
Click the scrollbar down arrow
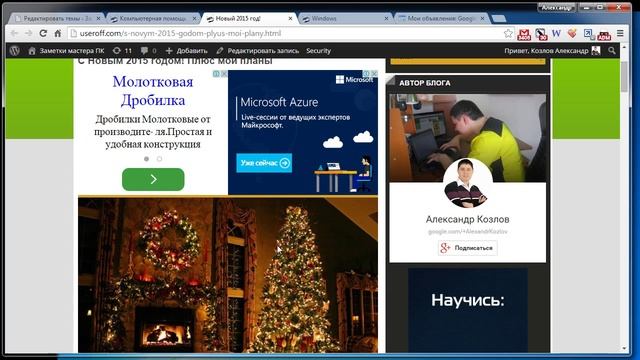click(624, 349)
